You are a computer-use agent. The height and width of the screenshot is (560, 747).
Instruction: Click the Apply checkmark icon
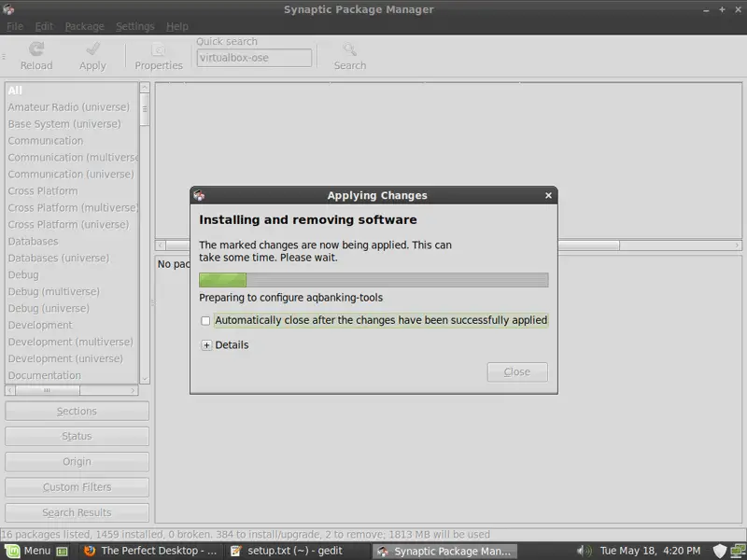point(92,49)
